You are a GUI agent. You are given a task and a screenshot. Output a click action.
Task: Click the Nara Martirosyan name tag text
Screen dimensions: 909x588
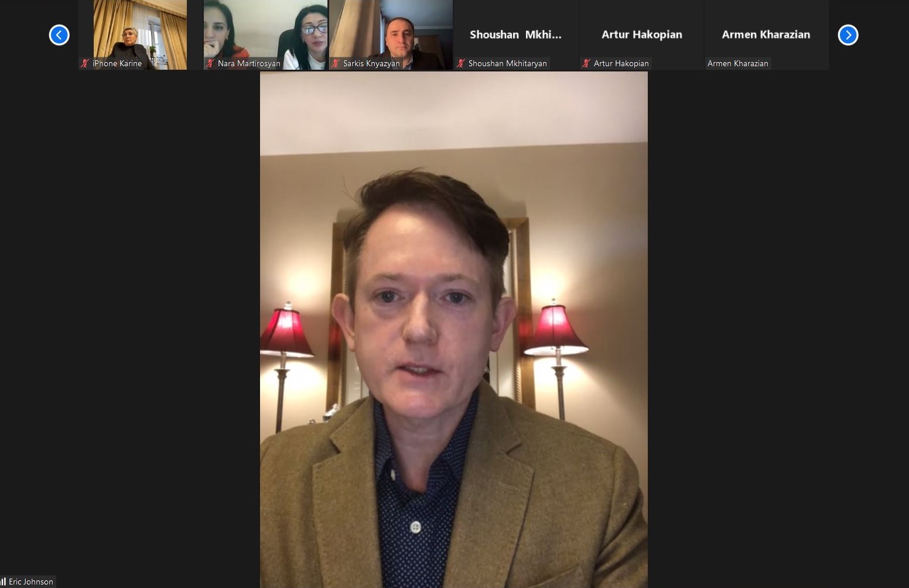tap(249, 63)
